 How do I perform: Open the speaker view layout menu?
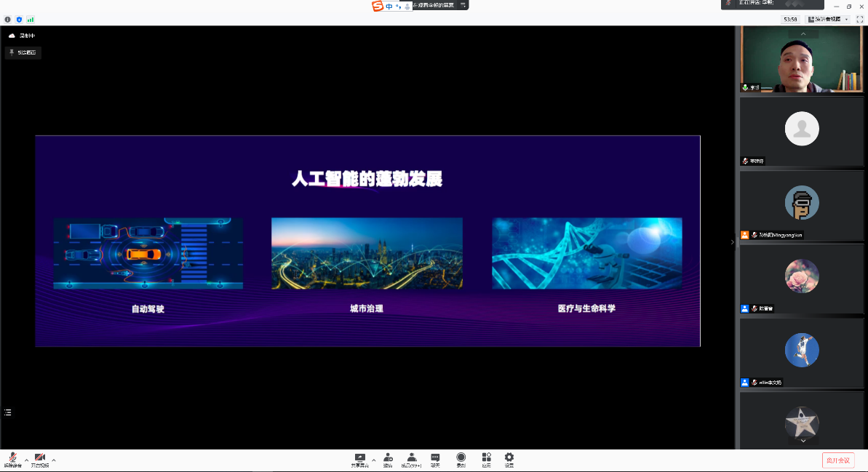coord(827,20)
